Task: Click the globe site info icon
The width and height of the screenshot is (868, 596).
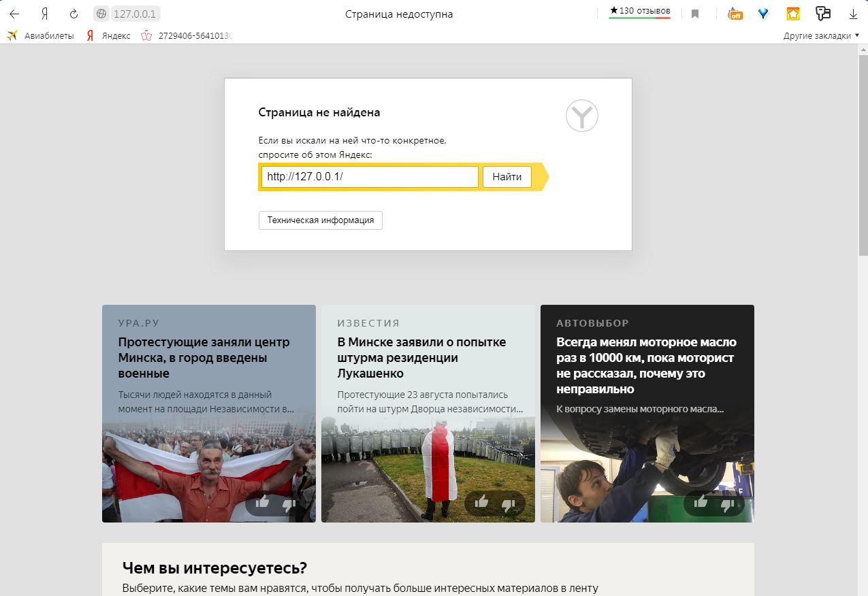Action: coord(101,14)
